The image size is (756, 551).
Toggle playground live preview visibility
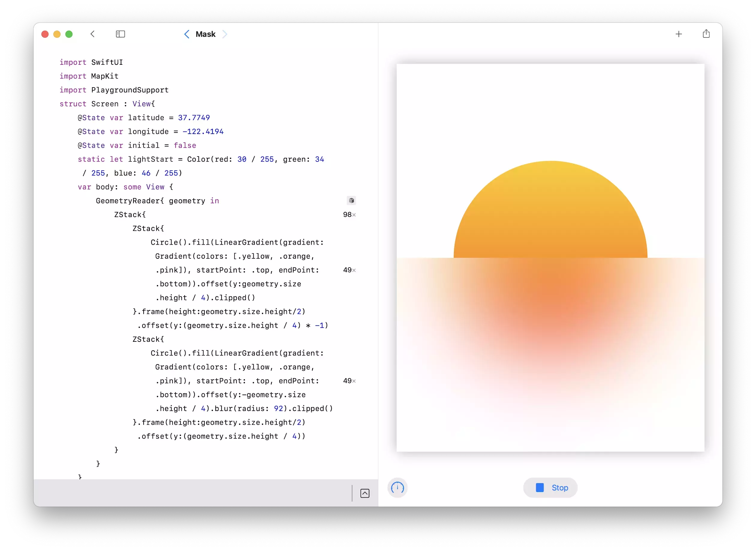tap(365, 493)
